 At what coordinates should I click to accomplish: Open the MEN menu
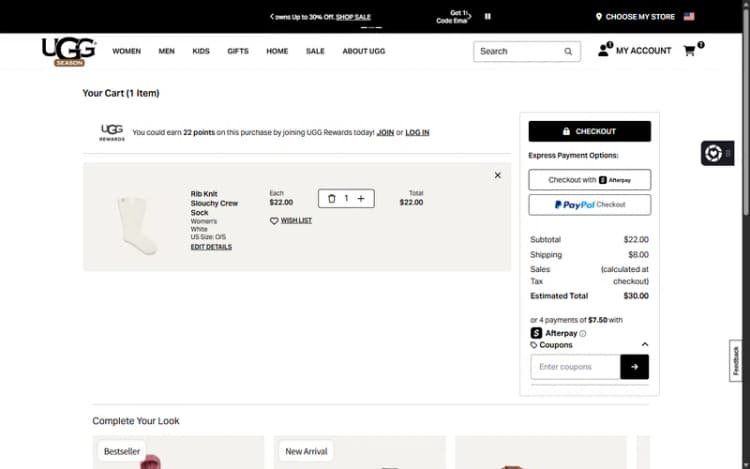[166, 51]
